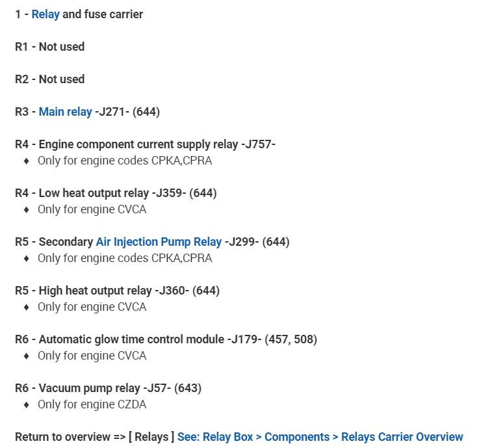Click the Vacuum pump relay -J57- line
The width and height of the screenshot is (503, 448).
(x=108, y=388)
